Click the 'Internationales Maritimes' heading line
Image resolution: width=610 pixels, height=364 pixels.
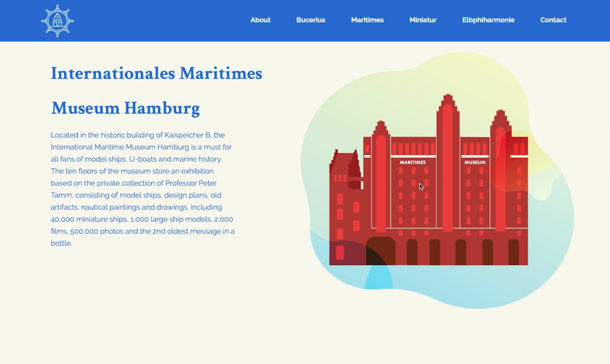(x=157, y=73)
